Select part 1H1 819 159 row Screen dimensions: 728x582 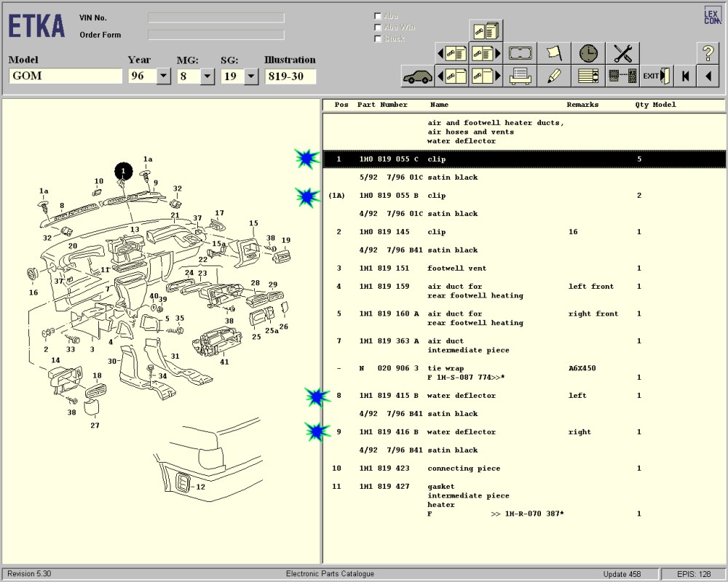524,291
